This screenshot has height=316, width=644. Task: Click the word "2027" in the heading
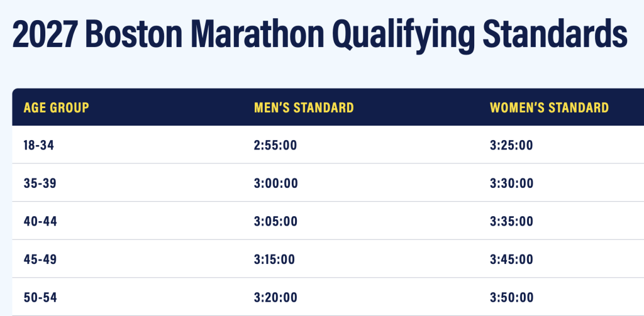coord(44,35)
